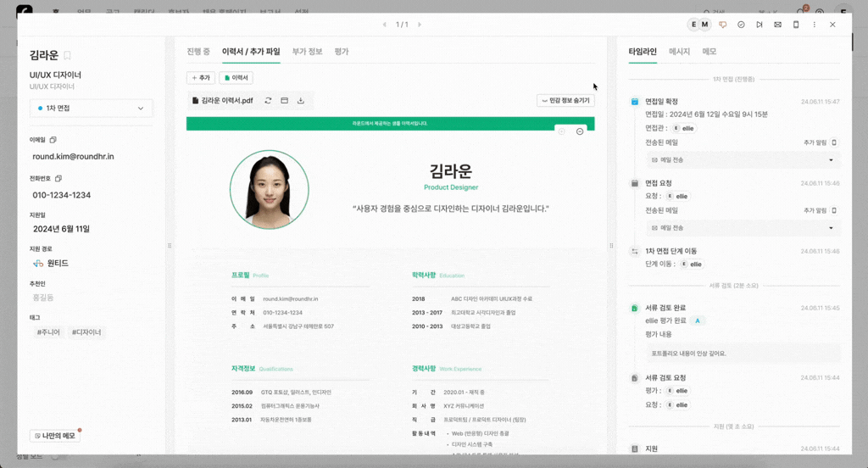Refresh the 김라운 이력서.pdf file
The image size is (868, 468).
coord(268,101)
